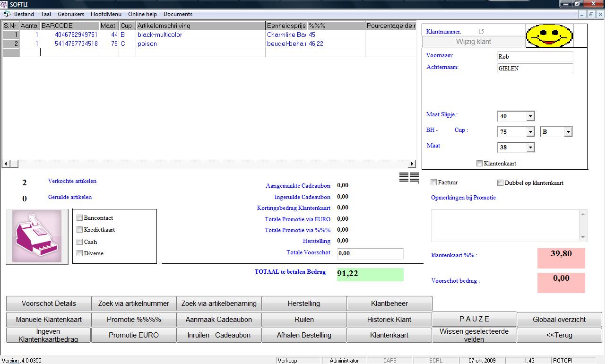The image size is (606, 364).
Task: Enable the Bancontact payment checkbox
Action: (x=80, y=218)
